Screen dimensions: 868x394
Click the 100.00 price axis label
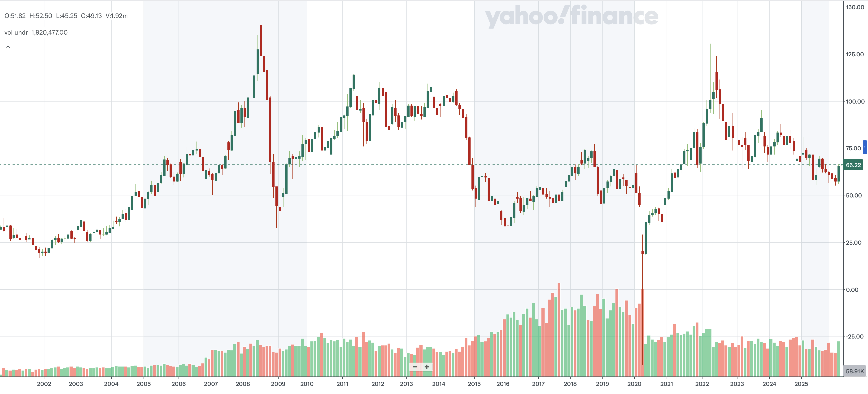pyautogui.click(x=855, y=102)
